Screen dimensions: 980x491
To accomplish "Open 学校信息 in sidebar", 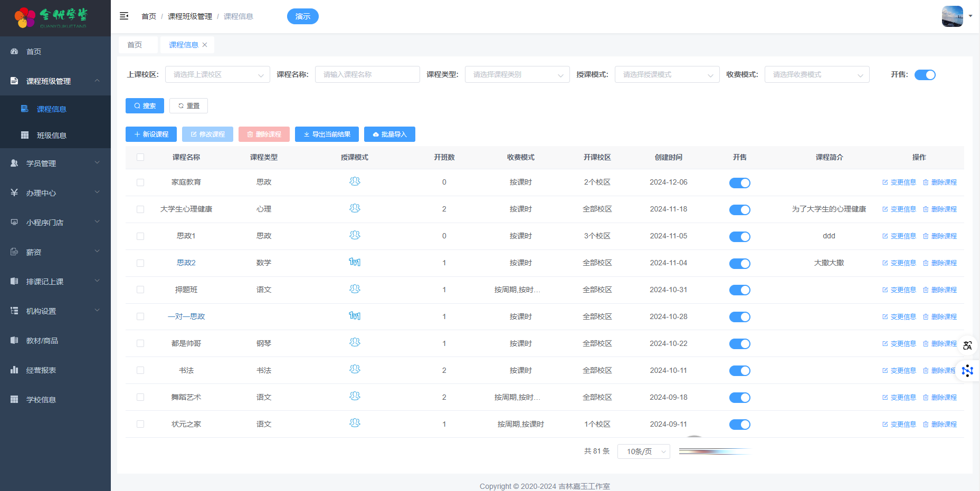I will [41, 400].
